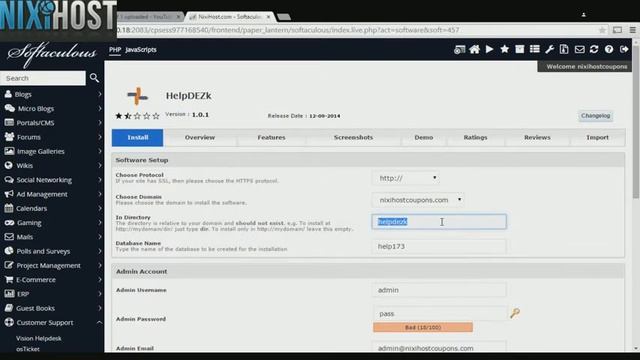640x360 pixels.
Task: Open the Choose Domain dropdown
Action: click(418, 200)
